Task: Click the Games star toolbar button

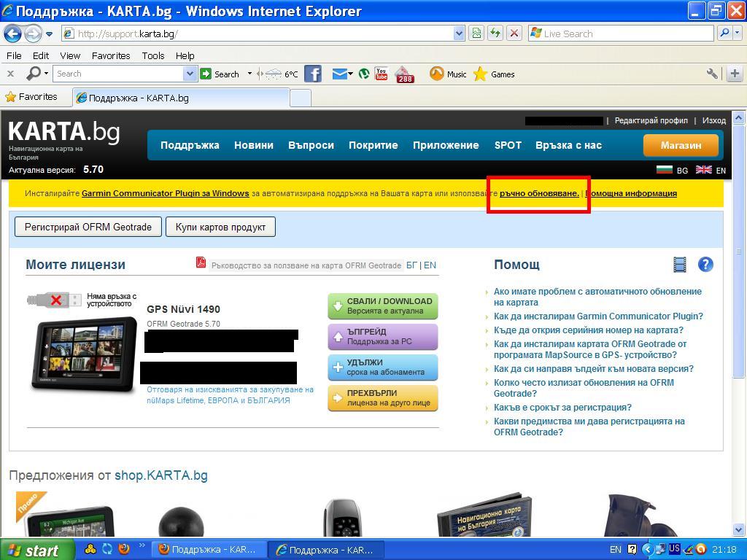Action: pyautogui.click(x=494, y=74)
